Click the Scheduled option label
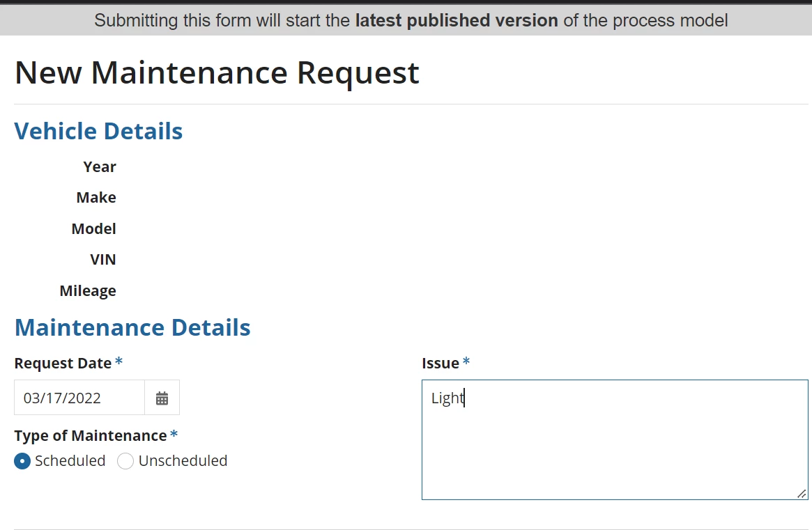The height and width of the screenshot is (530, 812). (70, 460)
